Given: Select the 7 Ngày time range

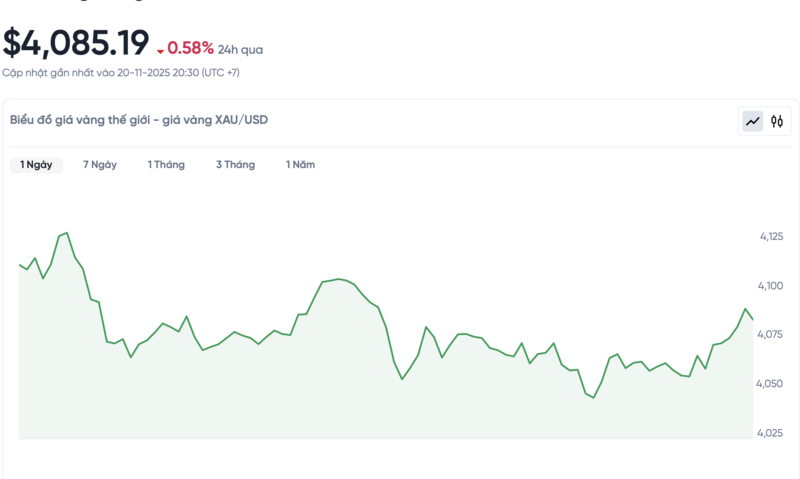Looking at the screenshot, I should 100,165.
